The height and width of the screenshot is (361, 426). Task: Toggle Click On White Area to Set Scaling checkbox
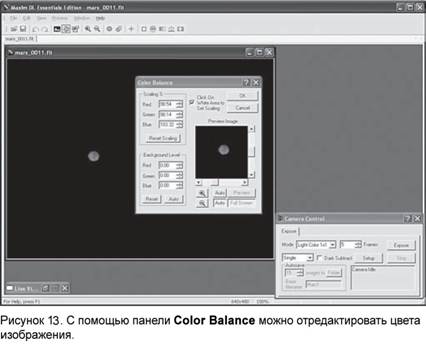point(192,102)
